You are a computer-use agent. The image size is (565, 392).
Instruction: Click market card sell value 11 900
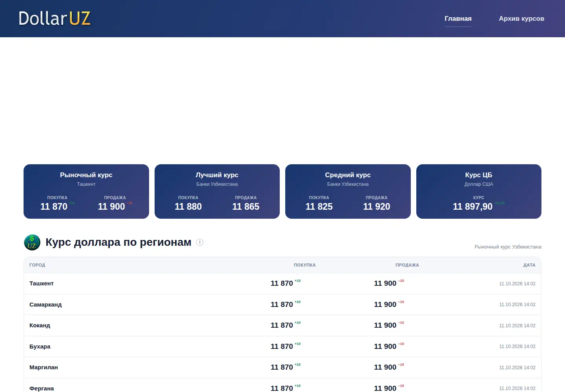(111, 207)
